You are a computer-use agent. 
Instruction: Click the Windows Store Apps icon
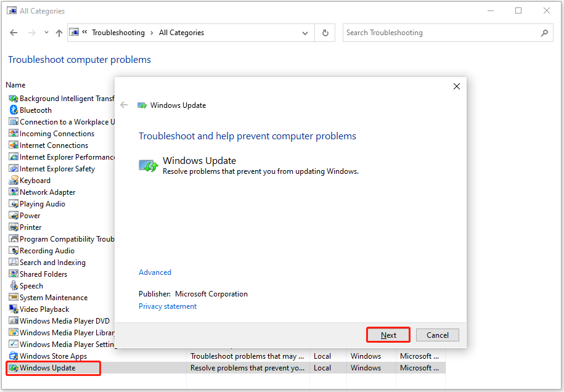click(x=14, y=356)
